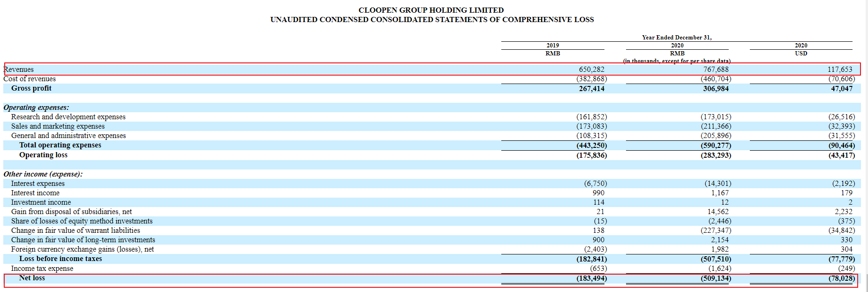Click disposal gain value 14,562
868x292 pixels.
click(718, 212)
